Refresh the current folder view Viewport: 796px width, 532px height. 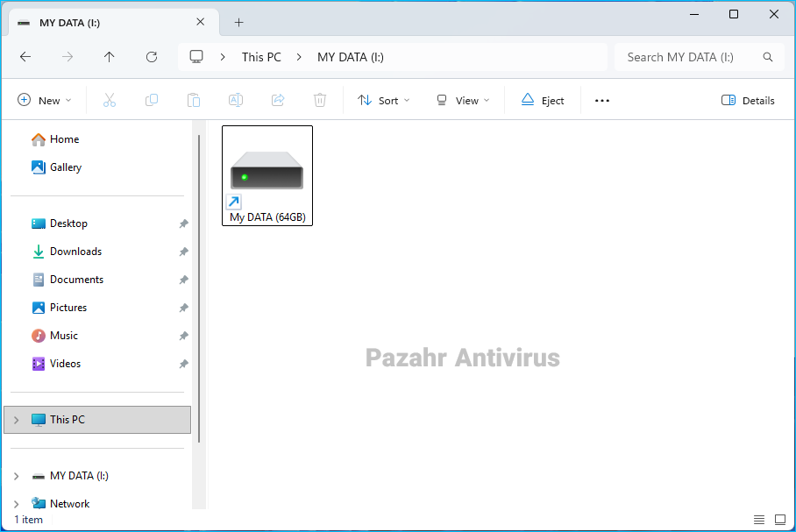pos(152,57)
